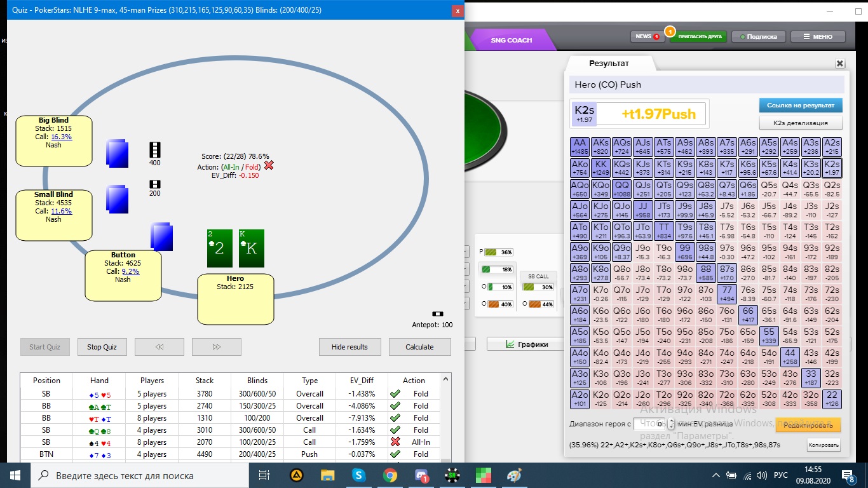Click green check mark in 7♦3♣ row
The height and width of the screenshot is (488, 868).
coord(395,454)
